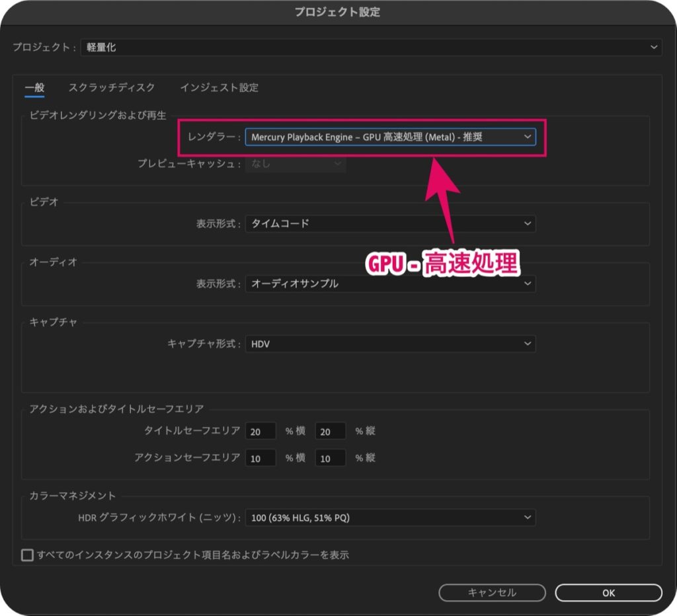Open the レンダラー Mercury Playback Engine dropdown

click(x=390, y=137)
